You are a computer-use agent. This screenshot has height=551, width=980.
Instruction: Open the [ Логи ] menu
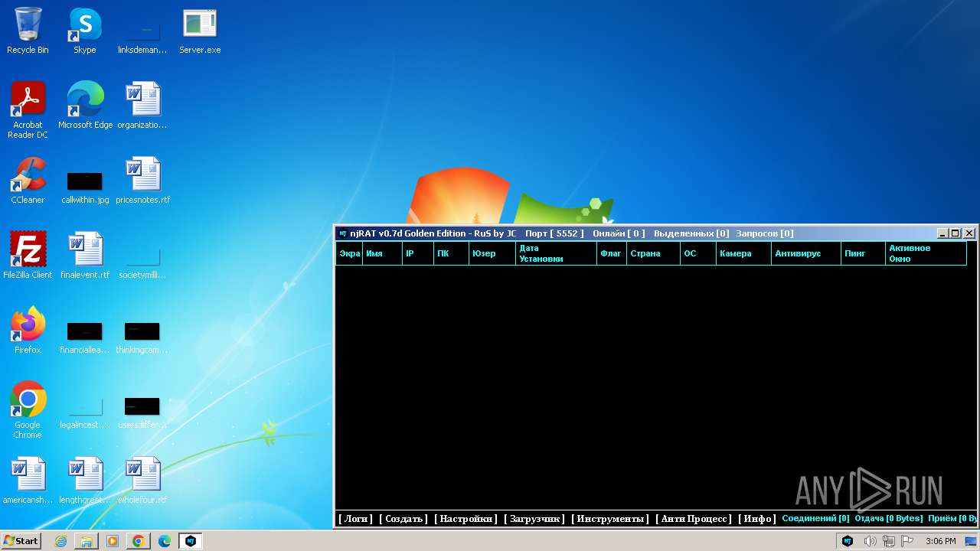pyautogui.click(x=355, y=519)
